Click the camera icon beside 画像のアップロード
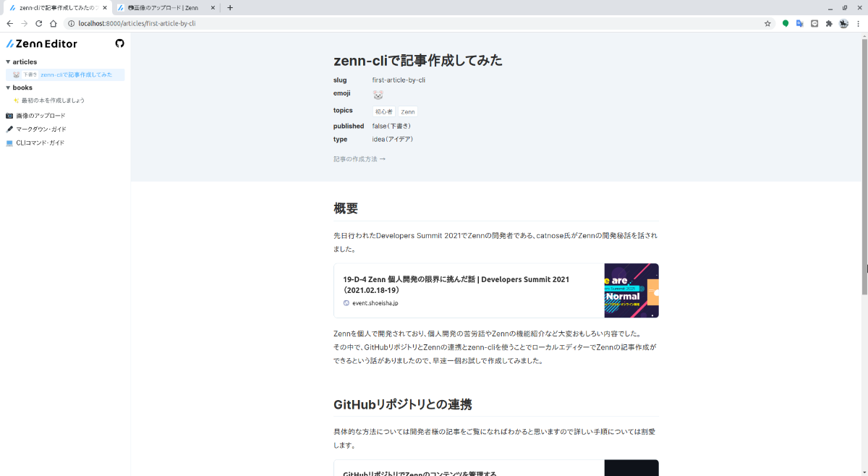The width and height of the screenshot is (868, 476). (x=9, y=116)
